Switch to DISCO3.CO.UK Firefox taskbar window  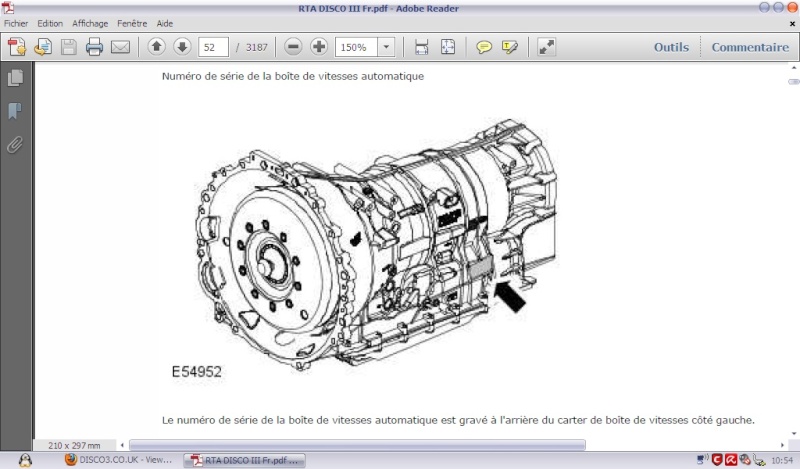pos(118,460)
